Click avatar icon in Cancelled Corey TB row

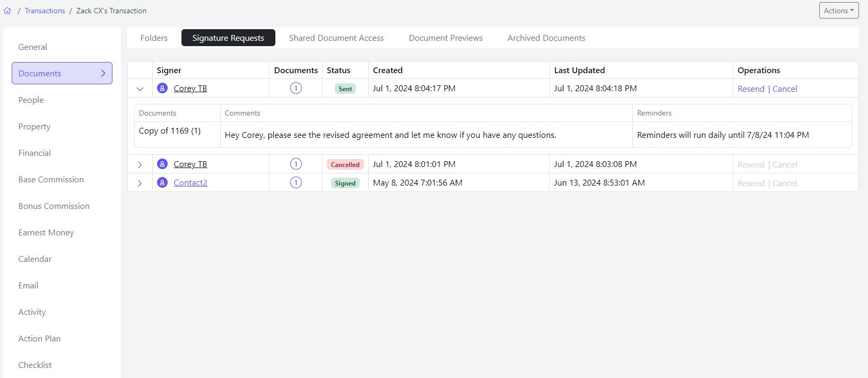(x=162, y=164)
